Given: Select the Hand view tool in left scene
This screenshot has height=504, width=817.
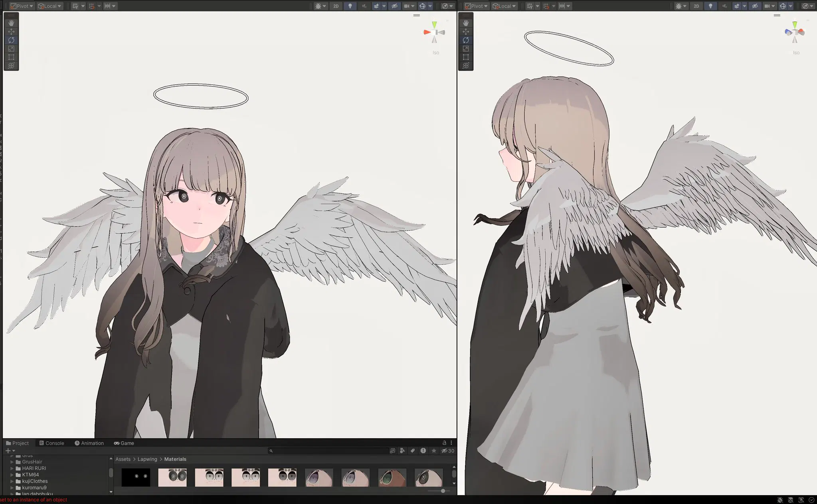Looking at the screenshot, I should click(11, 23).
